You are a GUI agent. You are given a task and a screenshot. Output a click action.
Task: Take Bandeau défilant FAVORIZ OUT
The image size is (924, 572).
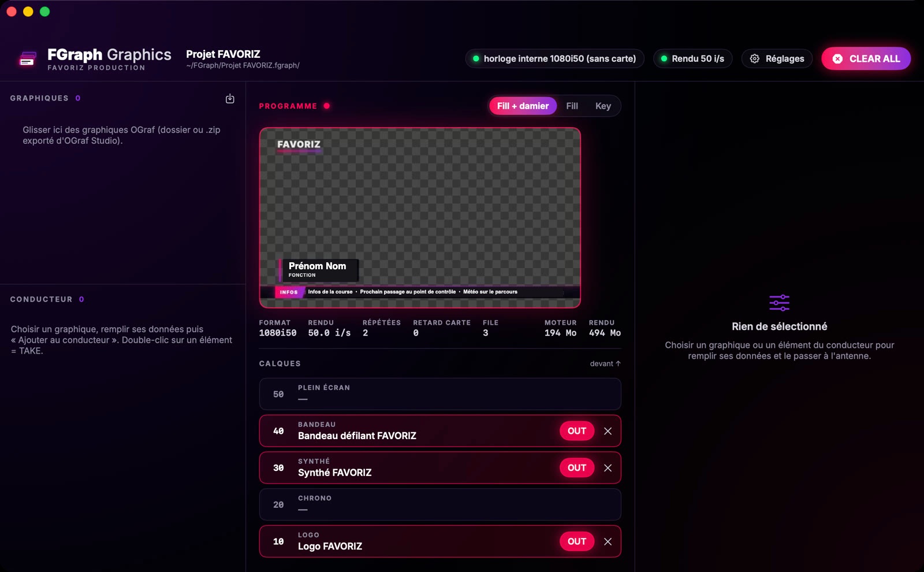(576, 431)
